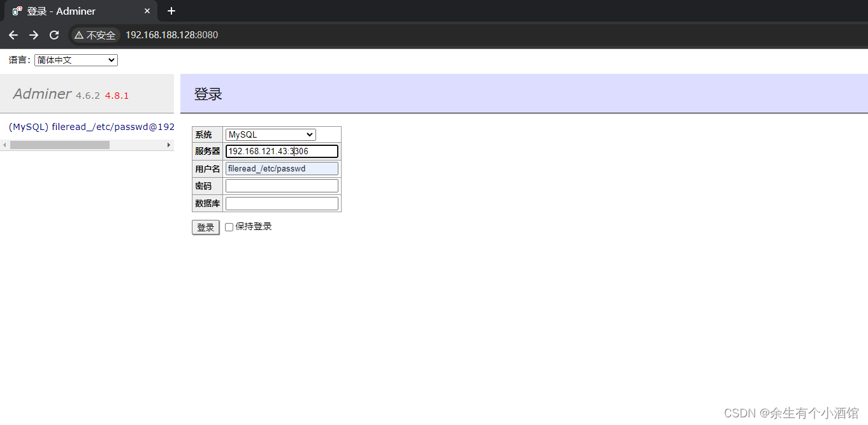Close the 登录 - Adminer tab

tap(147, 11)
